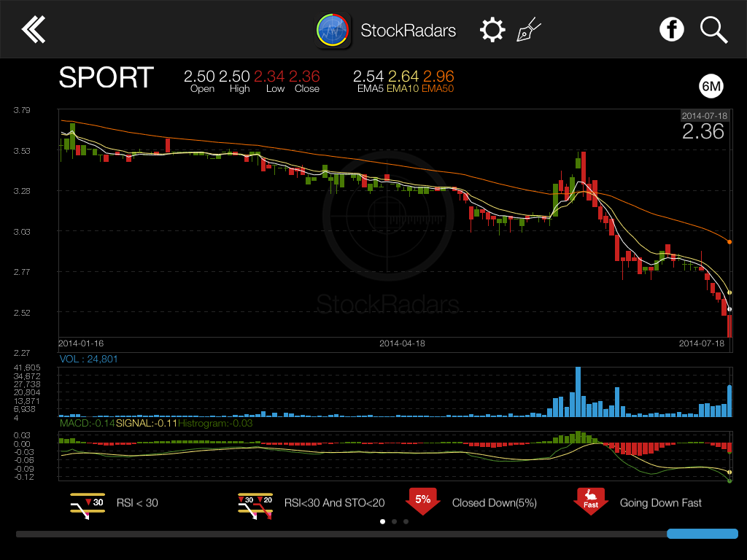Click the yellow EMA10 value 2.64
The height and width of the screenshot is (560, 747).
(x=403, y=76)
